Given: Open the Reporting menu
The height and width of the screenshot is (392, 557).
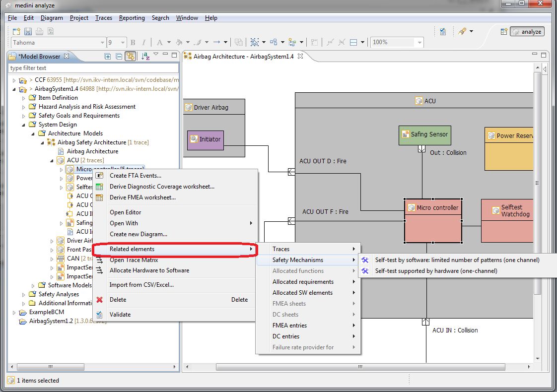Looking at the screenshot, I should [132, 18].
